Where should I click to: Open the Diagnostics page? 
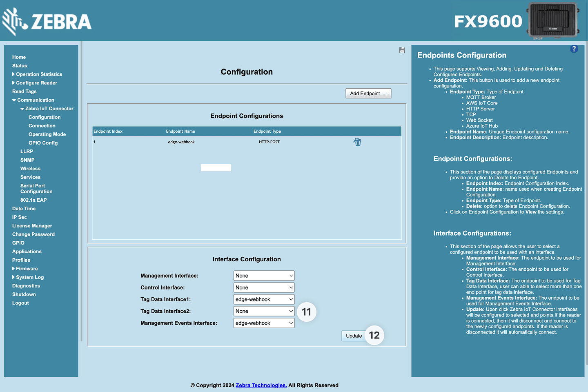click(26, 286)
